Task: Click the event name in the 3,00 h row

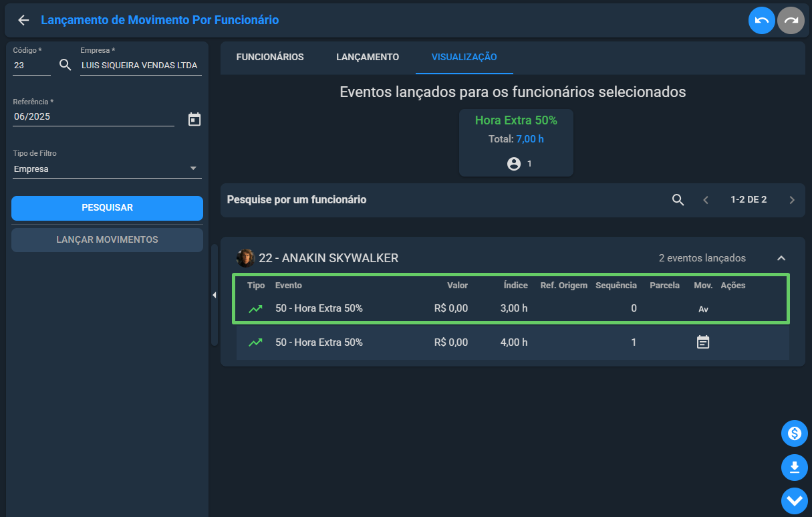Action: (319, 308)
